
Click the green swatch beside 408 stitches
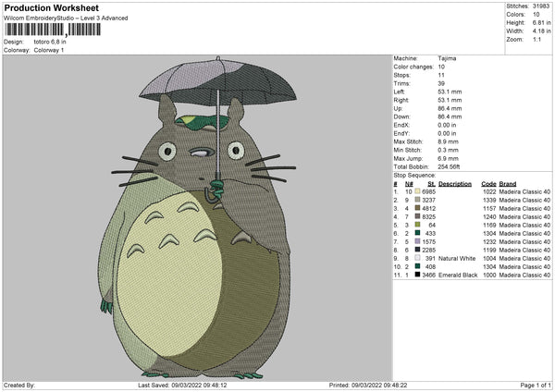(x=417, y=266)
